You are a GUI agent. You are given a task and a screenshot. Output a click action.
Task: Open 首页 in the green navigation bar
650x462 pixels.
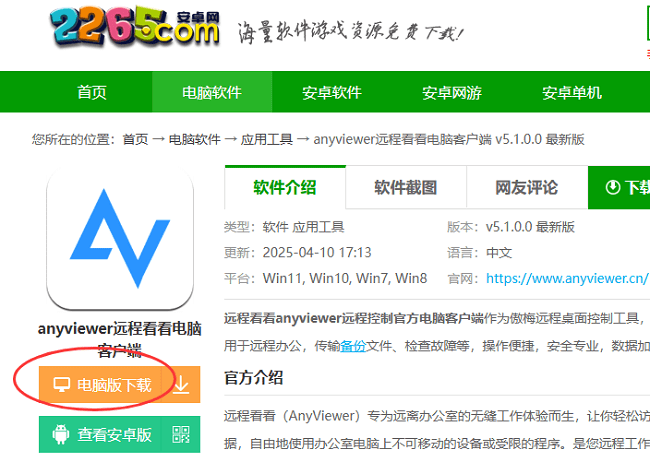pyautogui.click(x=92, y=93)
